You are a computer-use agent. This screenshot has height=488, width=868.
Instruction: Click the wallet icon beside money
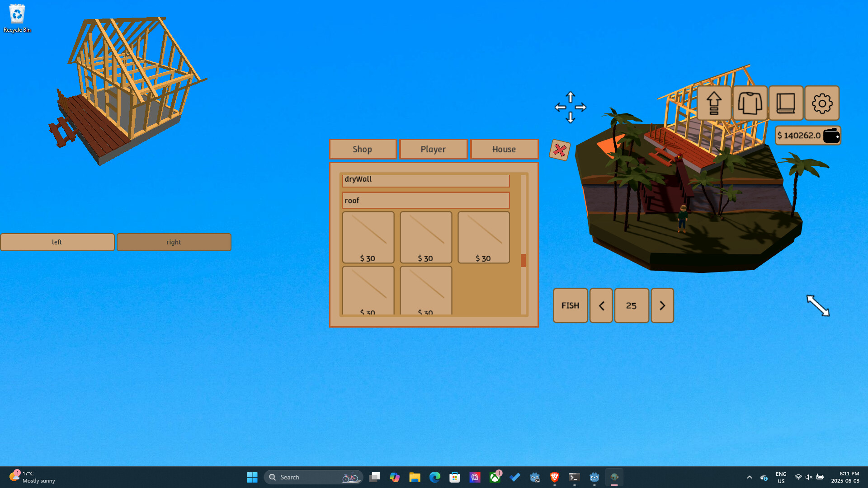click(x=831, y=136)
